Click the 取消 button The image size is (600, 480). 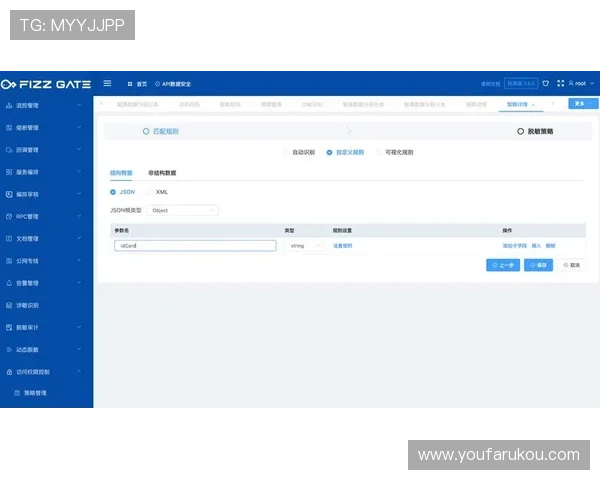tap(571, 265)
